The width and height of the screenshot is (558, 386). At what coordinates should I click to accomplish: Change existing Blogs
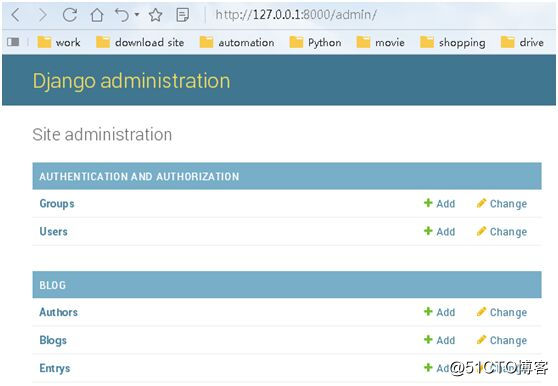pyautogui.click(x=502, y=340)
